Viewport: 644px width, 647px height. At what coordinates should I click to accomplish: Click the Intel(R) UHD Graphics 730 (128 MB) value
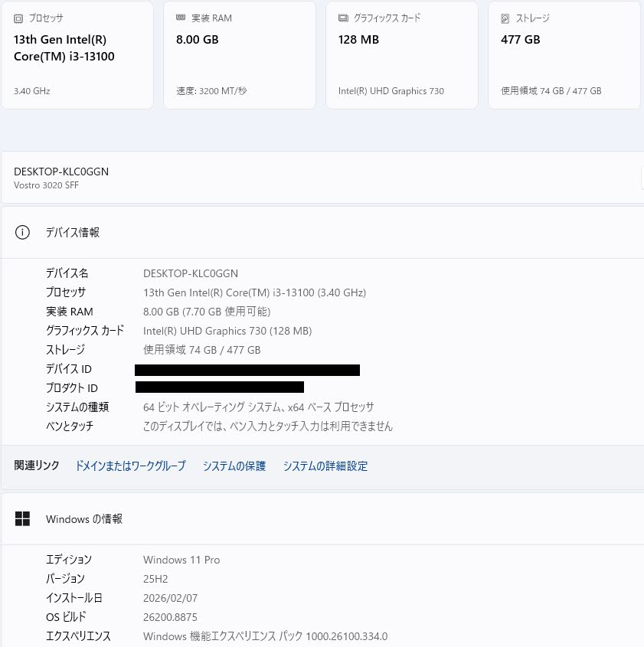227,331
